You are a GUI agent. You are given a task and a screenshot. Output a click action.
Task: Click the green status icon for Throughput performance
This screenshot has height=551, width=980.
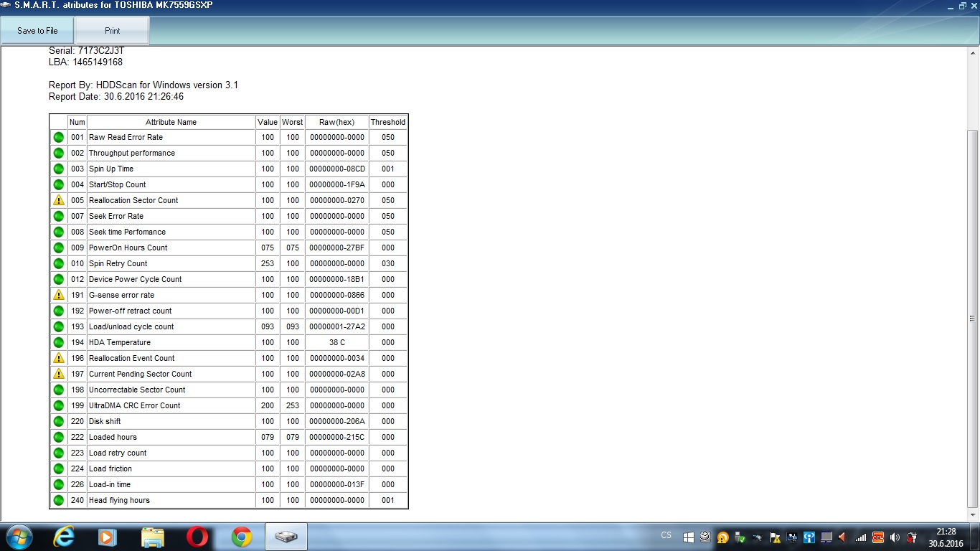point(59,153)
